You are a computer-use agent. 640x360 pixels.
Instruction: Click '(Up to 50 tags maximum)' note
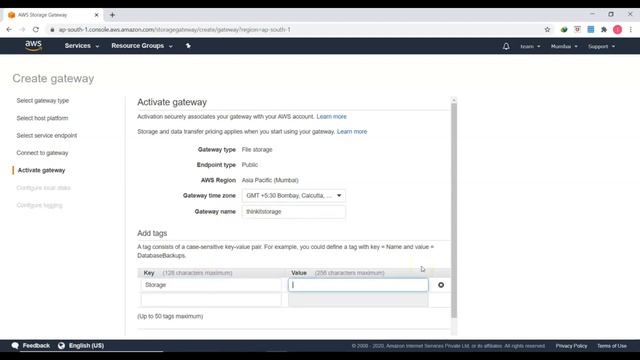(x=170, y=316)
